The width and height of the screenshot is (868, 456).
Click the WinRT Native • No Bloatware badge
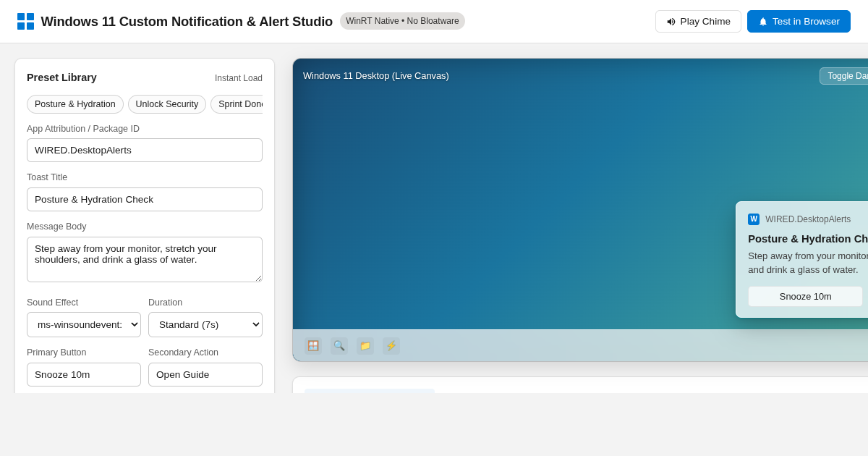pos(402,21)
